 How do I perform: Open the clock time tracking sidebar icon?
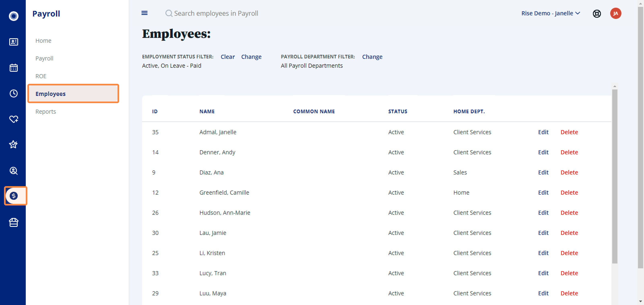coord(13,93)
